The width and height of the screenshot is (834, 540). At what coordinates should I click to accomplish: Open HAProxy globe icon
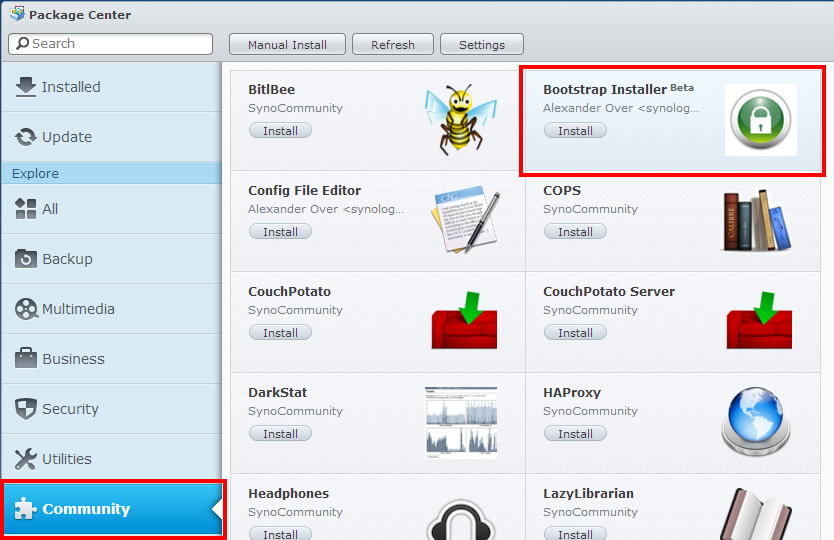pyautogui.click(x=755, y=421)
